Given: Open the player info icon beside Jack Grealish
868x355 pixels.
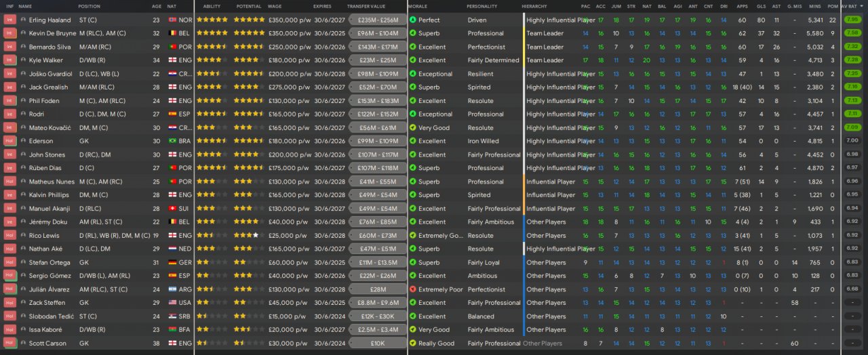Looking at the screenshot, I should tap(24, 87).
